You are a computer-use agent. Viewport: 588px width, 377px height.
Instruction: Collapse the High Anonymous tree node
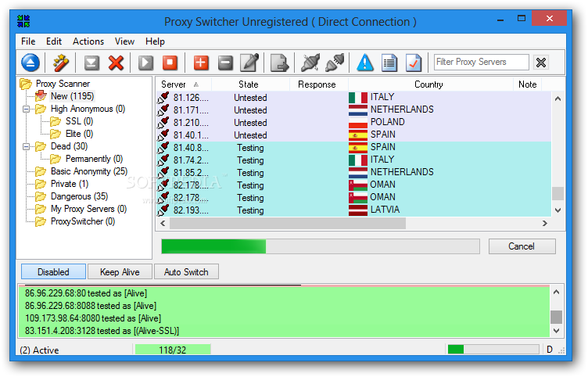(x=27, y=110)
